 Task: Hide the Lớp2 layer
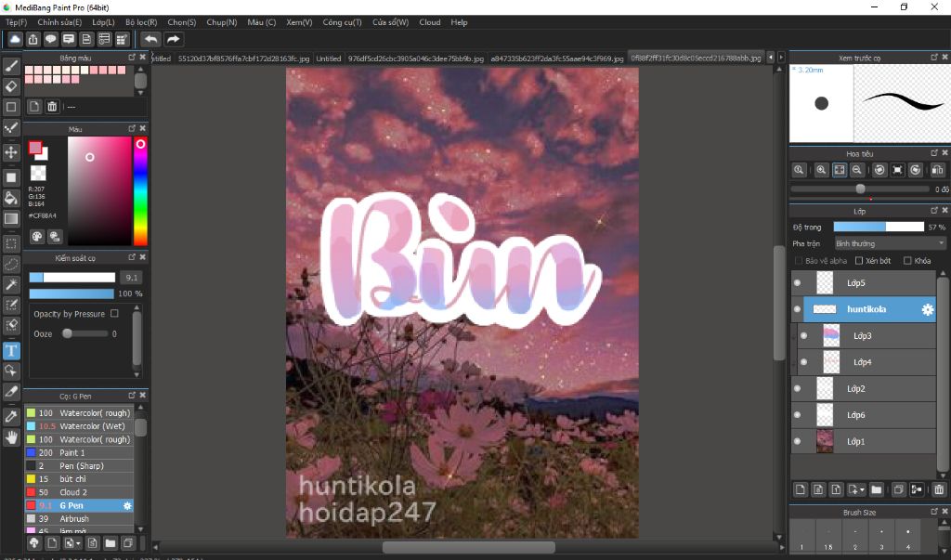(x=798, y=388)
